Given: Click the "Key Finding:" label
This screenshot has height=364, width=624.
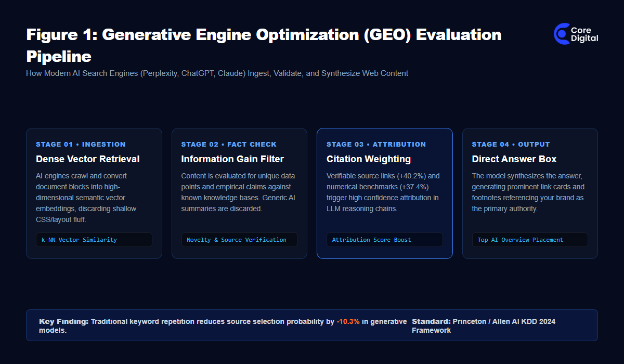Looking at the screenshot, I should (64, 321).
